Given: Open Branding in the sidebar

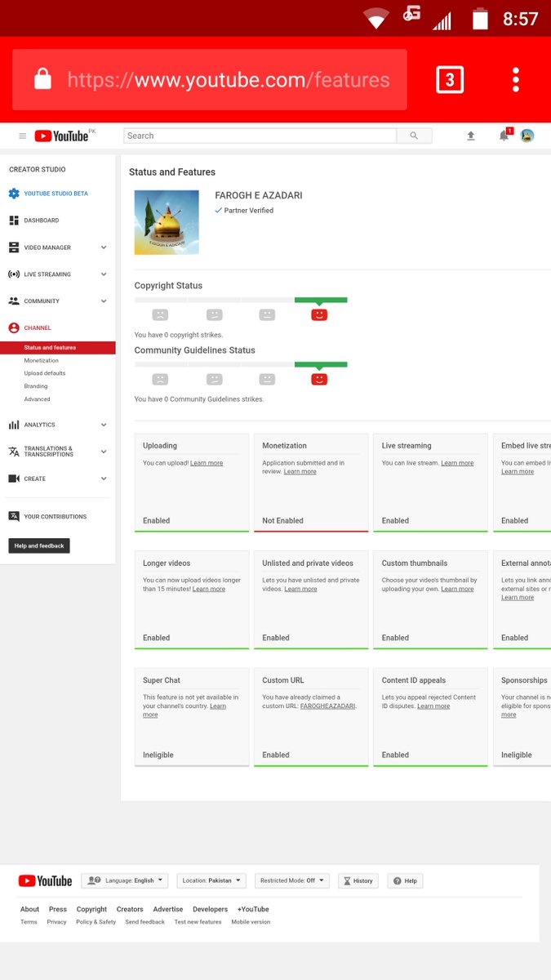Looking at the screenshot, I should pyautogui.click(x=36, y=386).
